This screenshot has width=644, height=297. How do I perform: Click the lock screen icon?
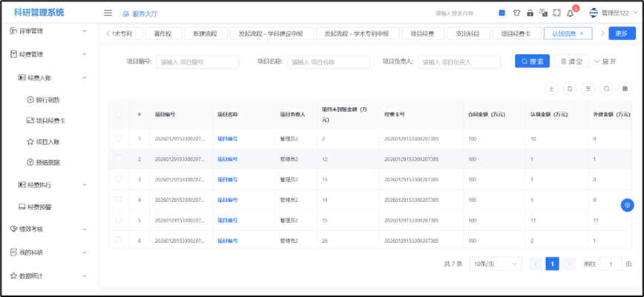tap(530, 13)
